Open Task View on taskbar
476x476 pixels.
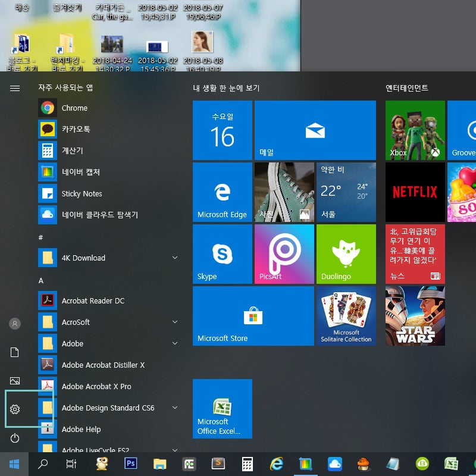coord(71,464)
